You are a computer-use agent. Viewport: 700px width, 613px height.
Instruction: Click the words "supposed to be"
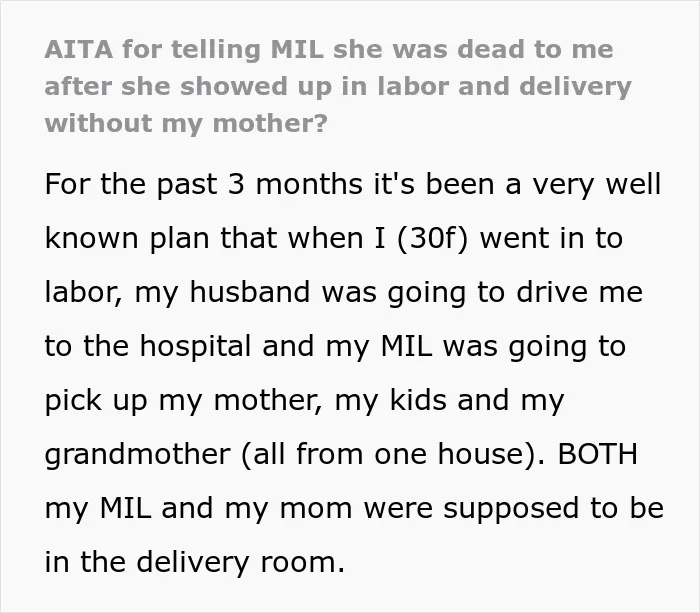click(554, 509)
